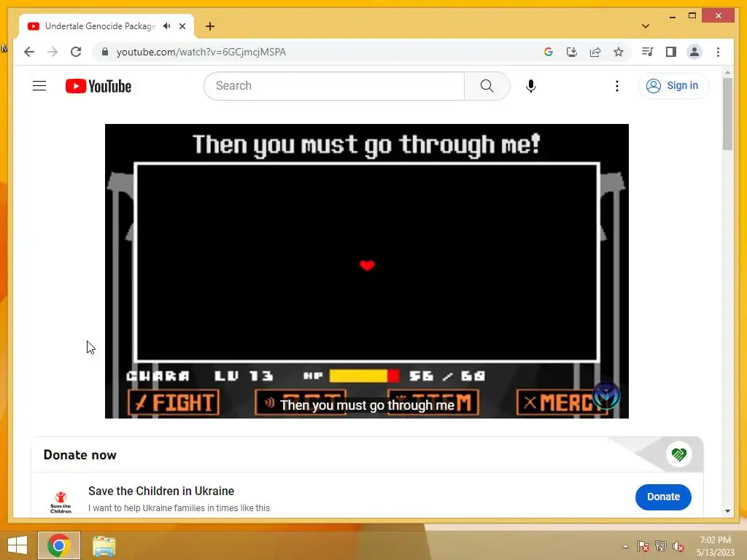Open the Windows Start button
747x560 pixels.
point(18,545)
